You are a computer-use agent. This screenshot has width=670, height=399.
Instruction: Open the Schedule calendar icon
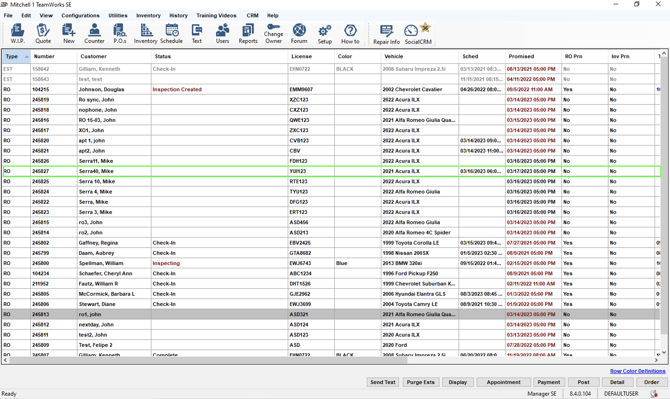tap(171, 34)
